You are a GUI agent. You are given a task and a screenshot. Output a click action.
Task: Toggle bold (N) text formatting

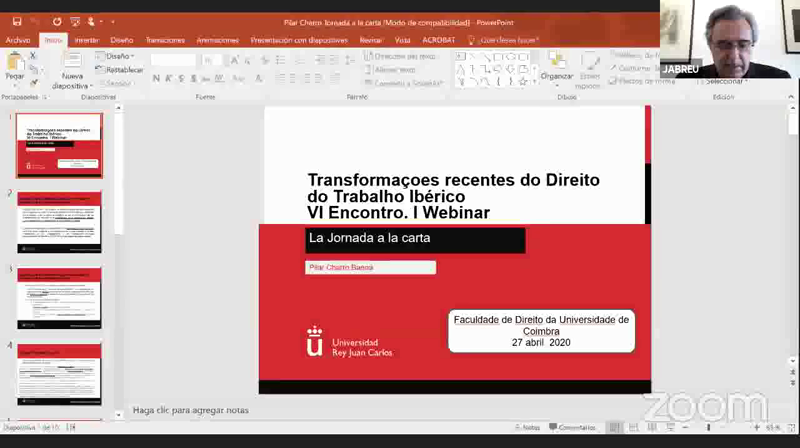tap(157, 77)
